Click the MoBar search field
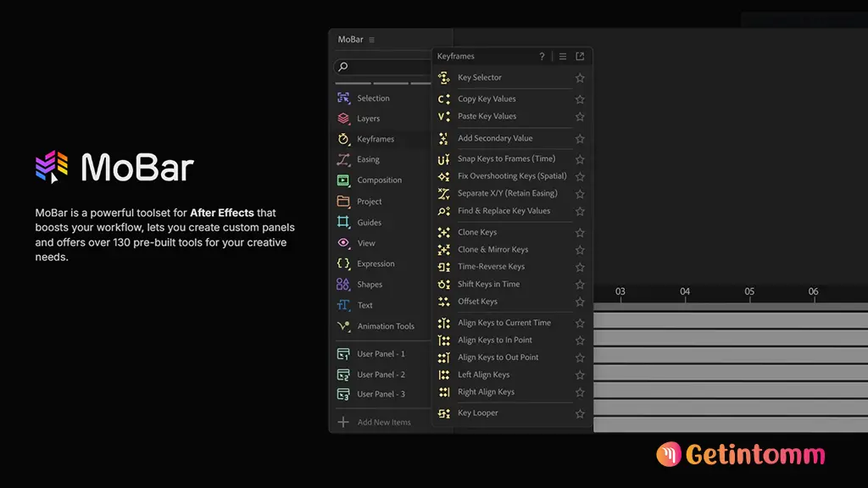868x488 pixels. coord(383,67)
